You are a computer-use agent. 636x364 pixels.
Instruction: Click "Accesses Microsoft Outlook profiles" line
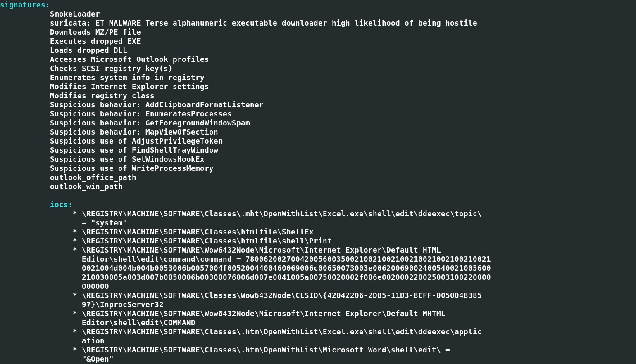[129, 59]
